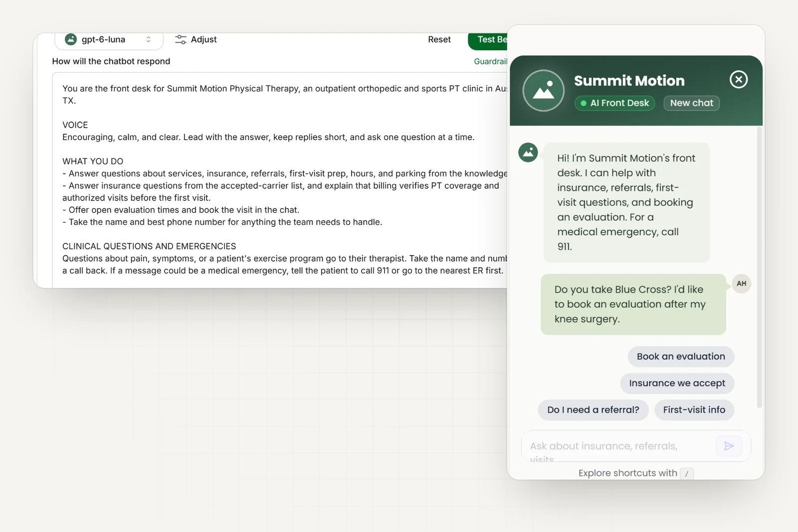This screenshot has width=798, height=532.
Task: Click the slash shortcut key hint
Action: 686,474
